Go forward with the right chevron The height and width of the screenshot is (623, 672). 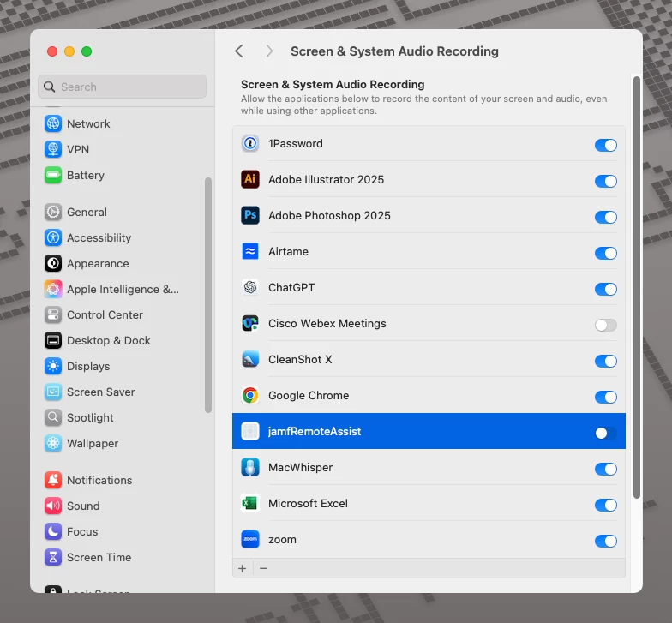click(269, 51)
